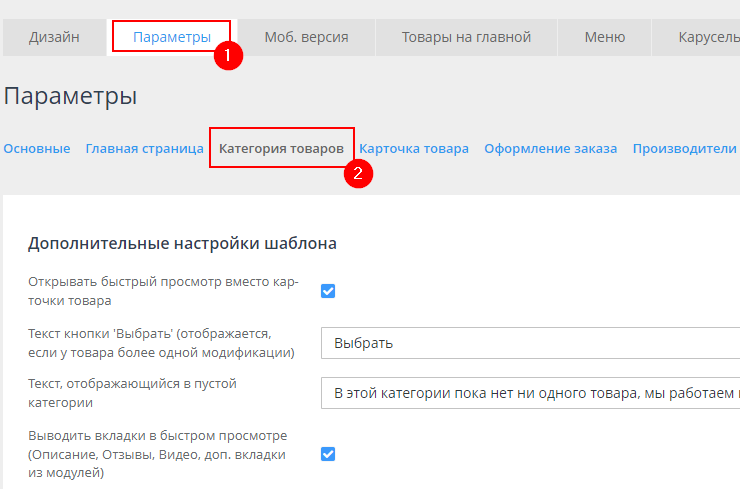Viewport: 740px width, 489px height.
Task: Click the Дополнительные настройки шаблона heading
Action: coord(182,243)
